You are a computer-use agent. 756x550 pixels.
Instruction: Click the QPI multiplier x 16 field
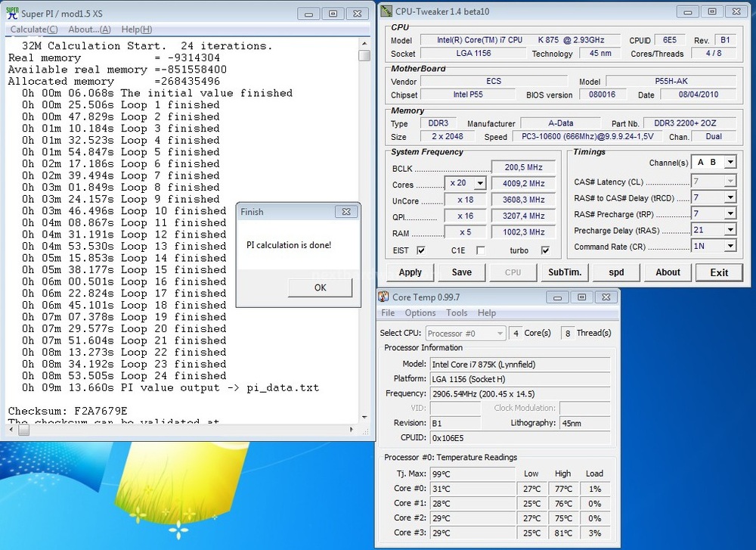[x=465, y=216]
